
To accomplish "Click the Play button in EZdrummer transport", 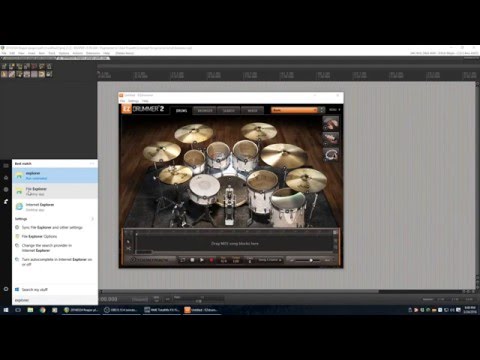I will (x=202, y=260).
